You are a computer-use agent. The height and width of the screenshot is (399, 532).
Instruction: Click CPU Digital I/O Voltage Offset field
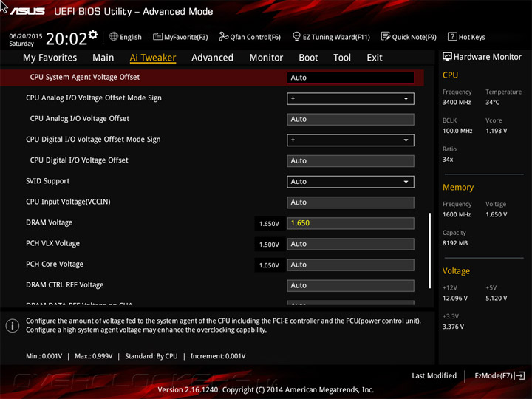point(350,161)
